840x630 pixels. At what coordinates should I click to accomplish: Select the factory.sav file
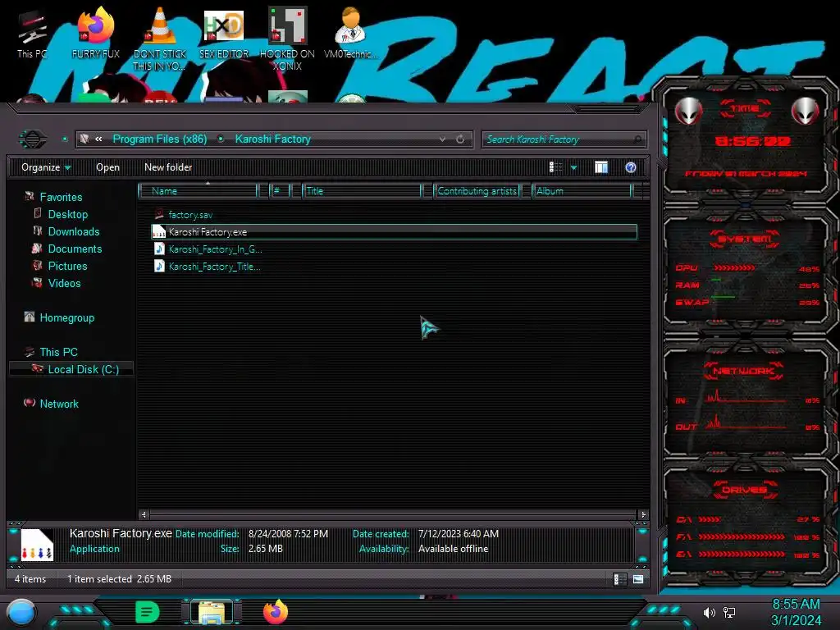point(190,215)
